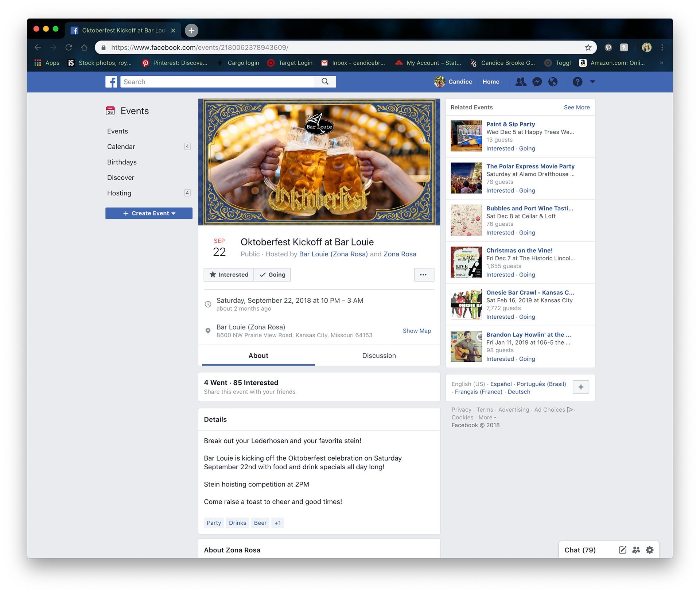Open Pinterest Discover bookmark

click(x=175, y=63)
